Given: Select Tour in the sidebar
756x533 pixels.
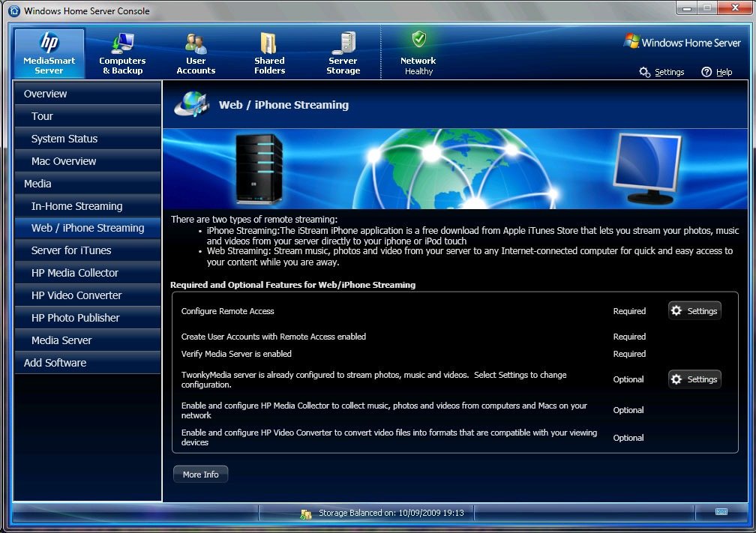Looking at the screenshot, I should click(88, 116).
